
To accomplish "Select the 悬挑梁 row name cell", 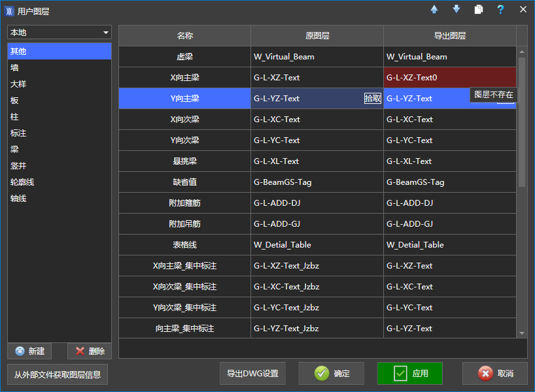I will 184,161.
